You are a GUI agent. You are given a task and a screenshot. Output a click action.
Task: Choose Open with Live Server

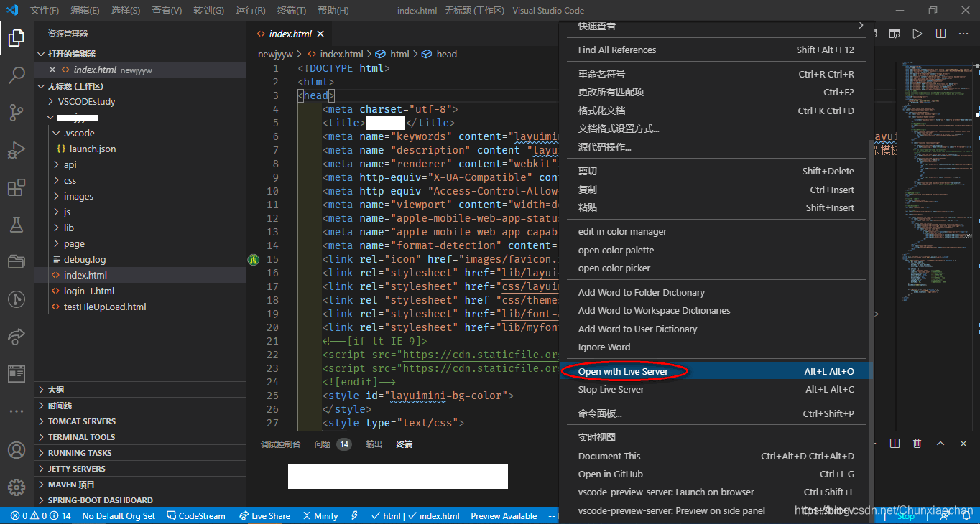pos(715,371)
